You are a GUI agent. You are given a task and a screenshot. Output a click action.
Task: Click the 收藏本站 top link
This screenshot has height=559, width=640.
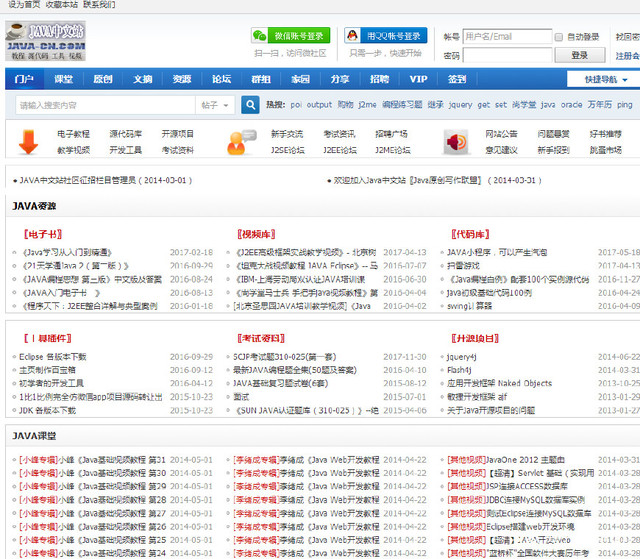pyautogui.click(x=62, y=4)
